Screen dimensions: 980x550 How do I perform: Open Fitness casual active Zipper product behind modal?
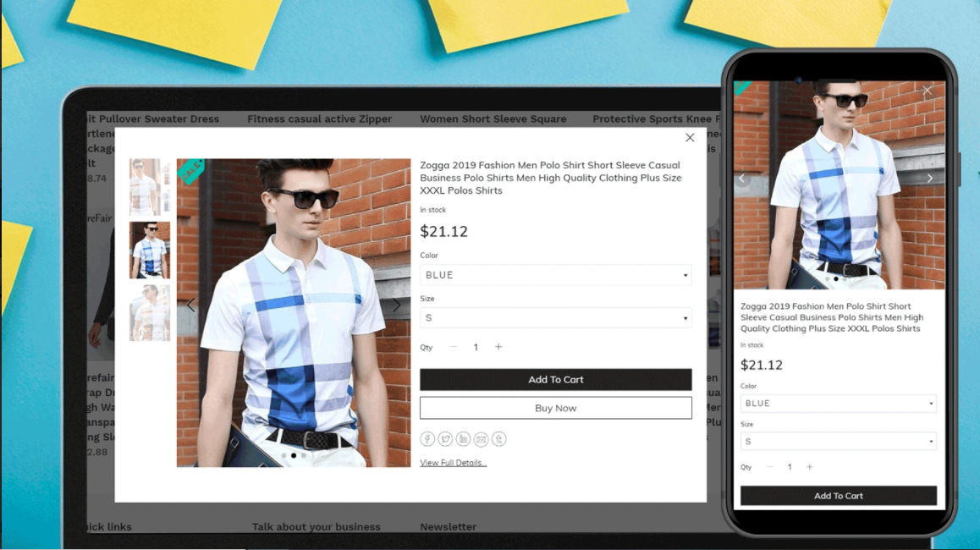point(319,118)
